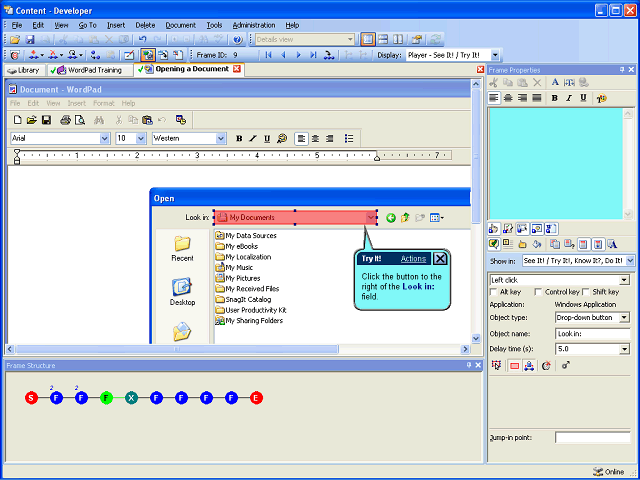Open the blue Help question mark icon
This screenshot has width=640, height=480.
click(238, 40)
